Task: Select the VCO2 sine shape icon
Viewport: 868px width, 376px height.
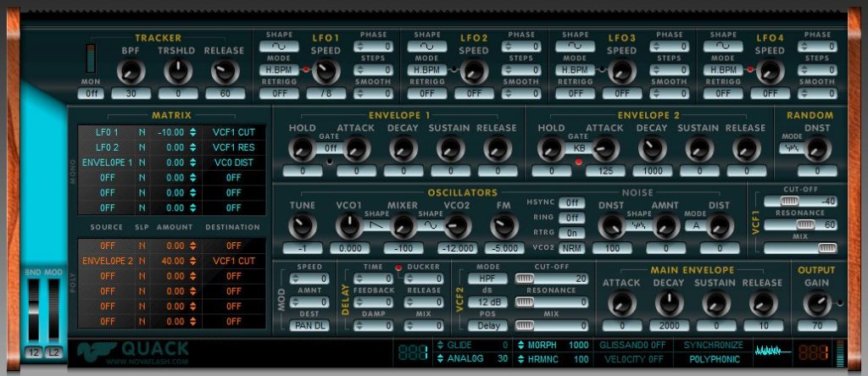Action: (431, 225)
